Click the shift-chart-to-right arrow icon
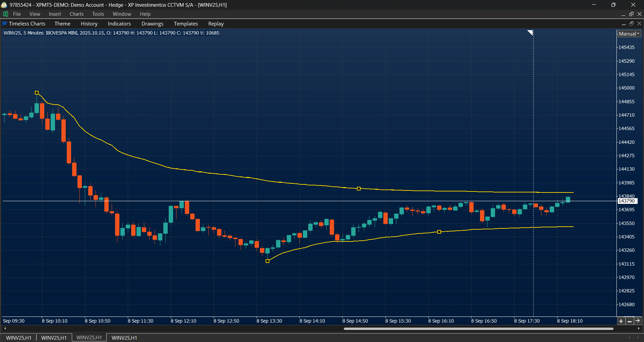The height and width of the screenshot is (342, 644). pyautogui.click(x=638, y=321)
